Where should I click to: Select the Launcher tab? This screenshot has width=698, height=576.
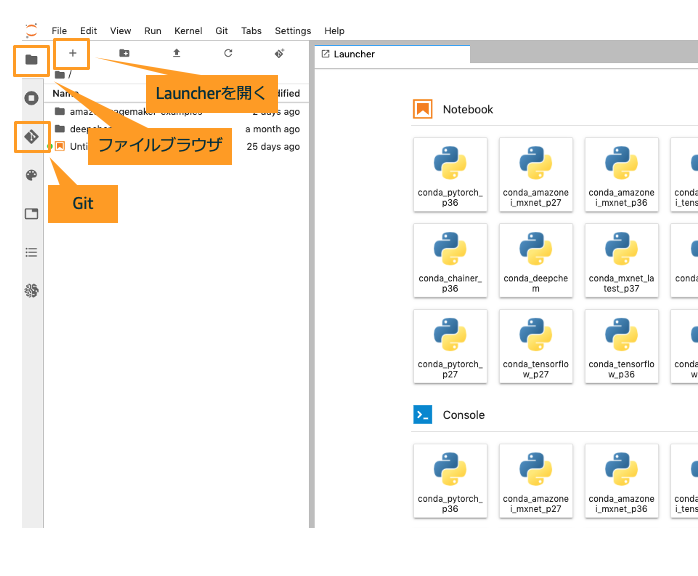click(x=392, y=54)
